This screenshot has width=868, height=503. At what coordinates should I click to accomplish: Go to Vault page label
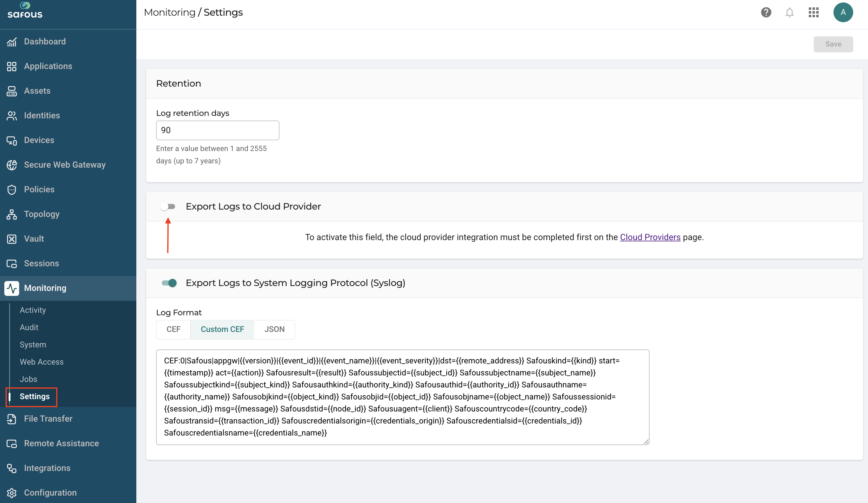[x=34, y=239]
